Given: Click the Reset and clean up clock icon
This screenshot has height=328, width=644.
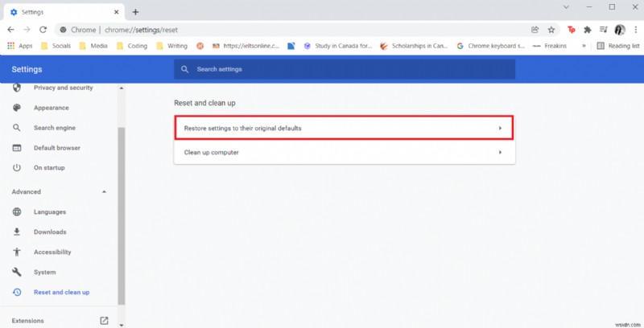Looking at the screenshot, I should [17, 292].
